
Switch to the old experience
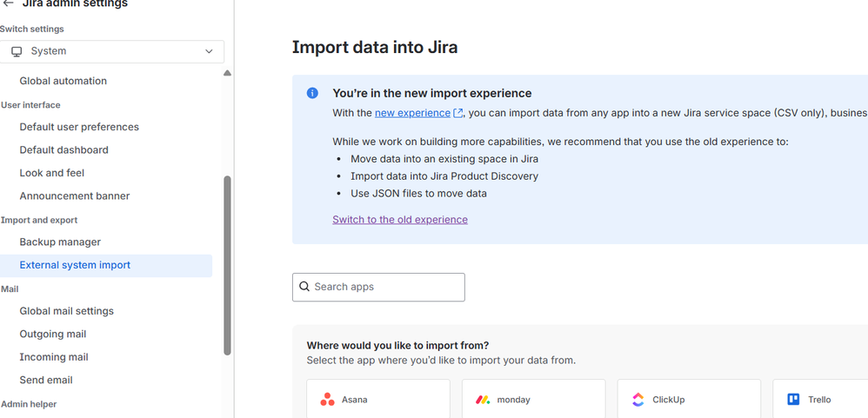(400, 220)
